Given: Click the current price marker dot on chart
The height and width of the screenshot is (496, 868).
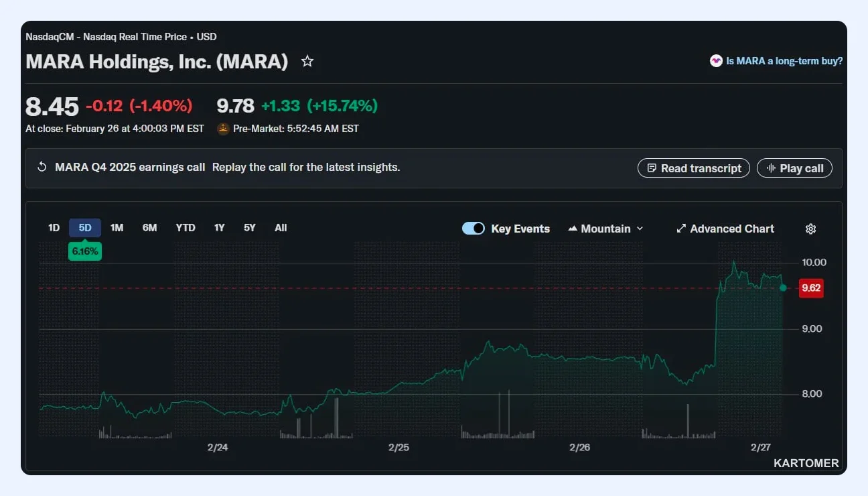Looking at the screenshot, I should point(783,288).
